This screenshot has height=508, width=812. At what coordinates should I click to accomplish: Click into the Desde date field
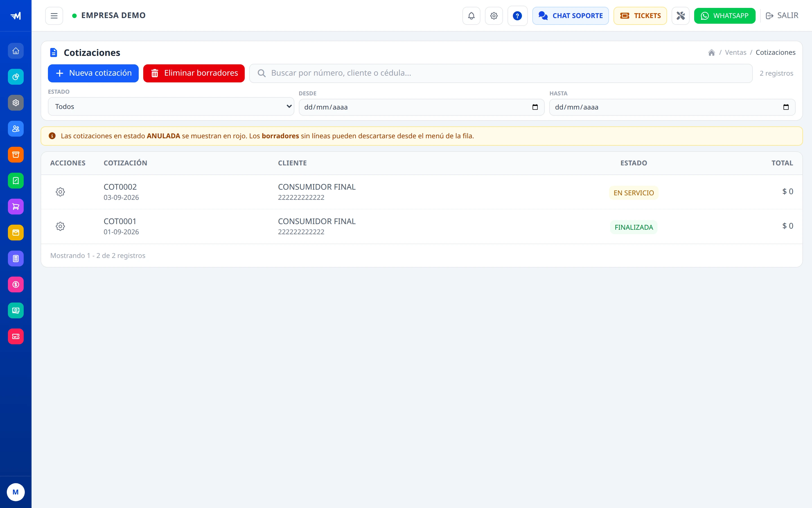[422, 107]
